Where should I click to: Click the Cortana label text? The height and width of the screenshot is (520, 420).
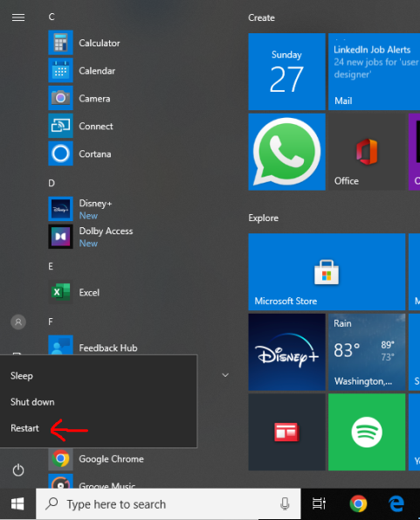coord(95,154)
